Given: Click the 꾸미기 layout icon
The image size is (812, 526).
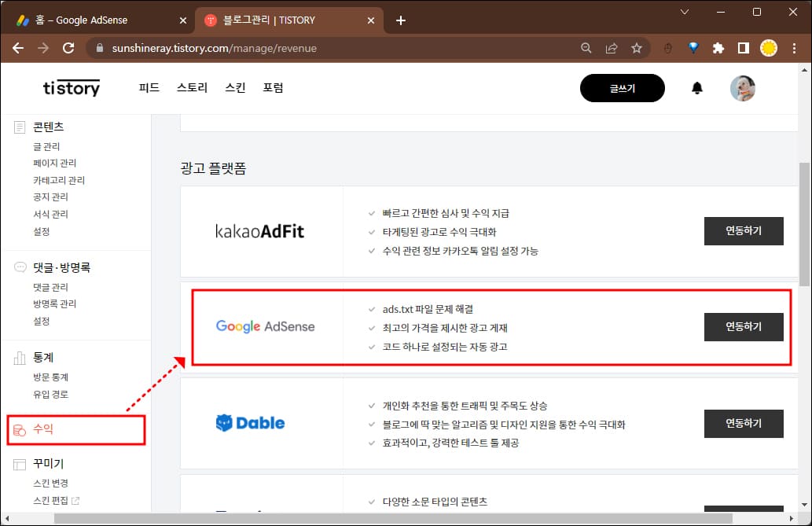Looking at the screenshot, I should pyautogui.click(x=20, y=465).
